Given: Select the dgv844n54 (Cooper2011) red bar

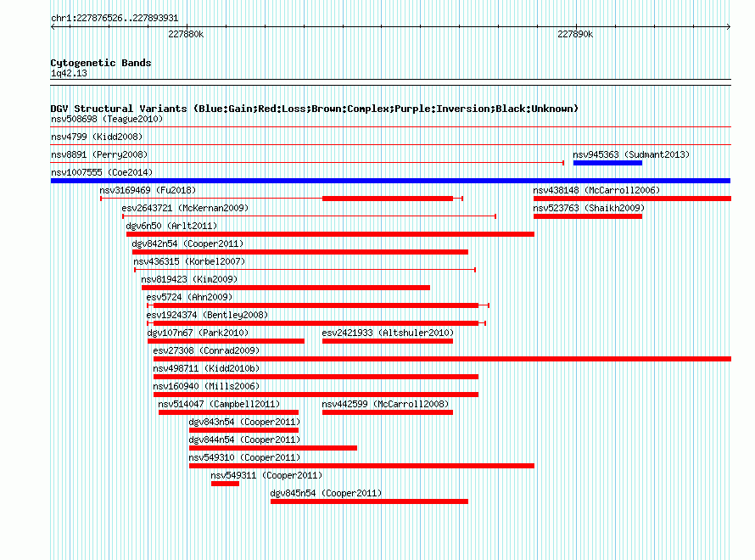Looking at the screenshot, I should (x=273, y=448).
